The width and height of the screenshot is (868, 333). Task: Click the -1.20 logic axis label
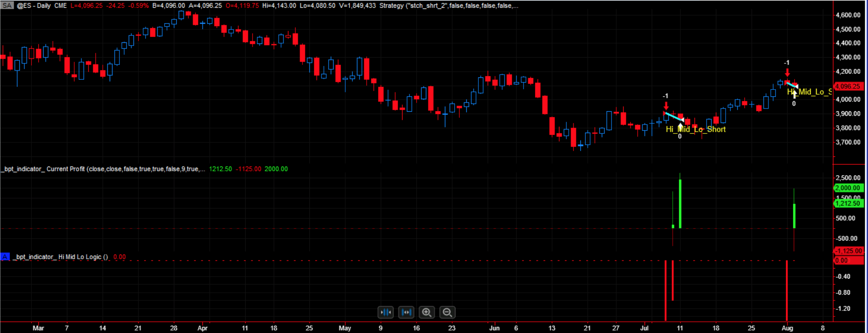coord(843,309)
